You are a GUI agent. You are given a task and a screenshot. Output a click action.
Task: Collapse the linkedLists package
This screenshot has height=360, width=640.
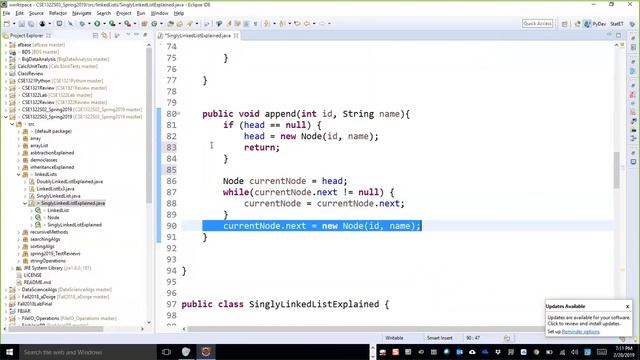pos(19,174)
